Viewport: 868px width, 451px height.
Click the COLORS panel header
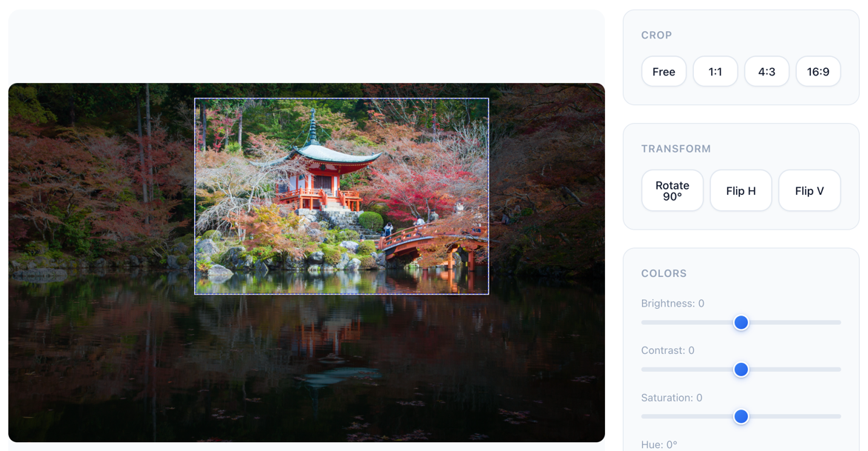[664, 273]
